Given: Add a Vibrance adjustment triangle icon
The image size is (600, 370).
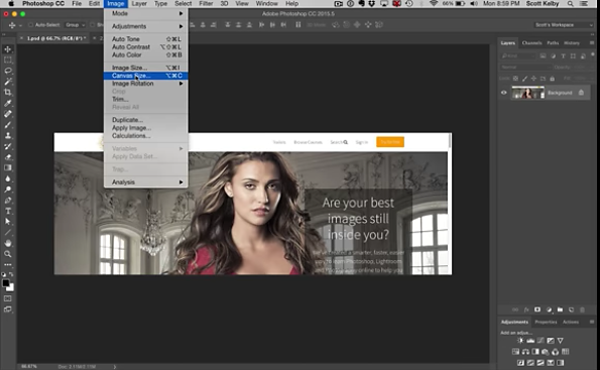Looking at the screenshot, I should click(560, 341).
